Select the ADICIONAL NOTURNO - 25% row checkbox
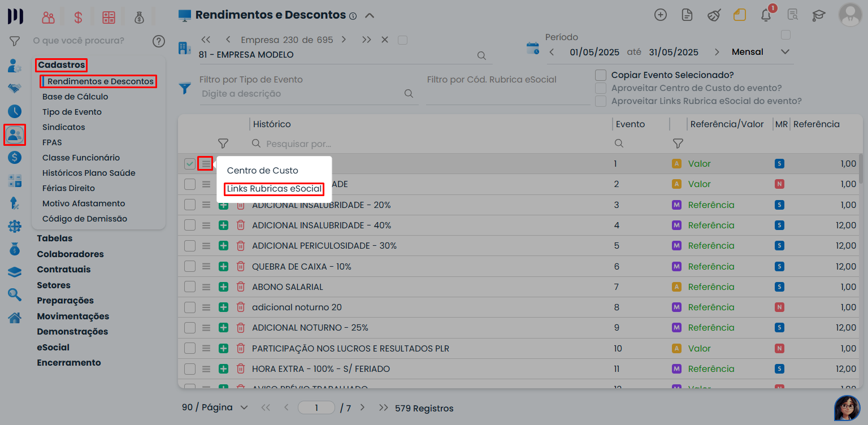 coord(190,328)
